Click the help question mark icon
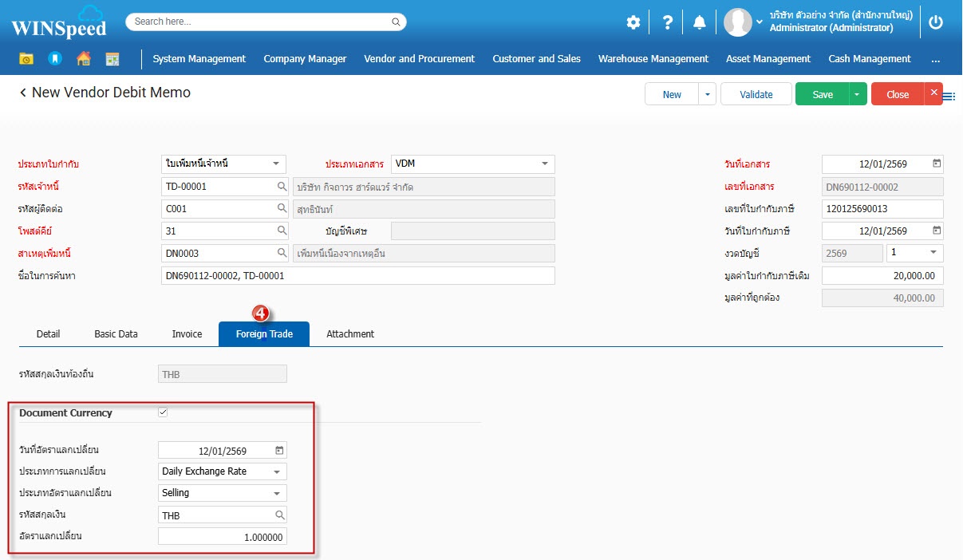This screenshot has width=963, height=560. [x=668, y=22]
